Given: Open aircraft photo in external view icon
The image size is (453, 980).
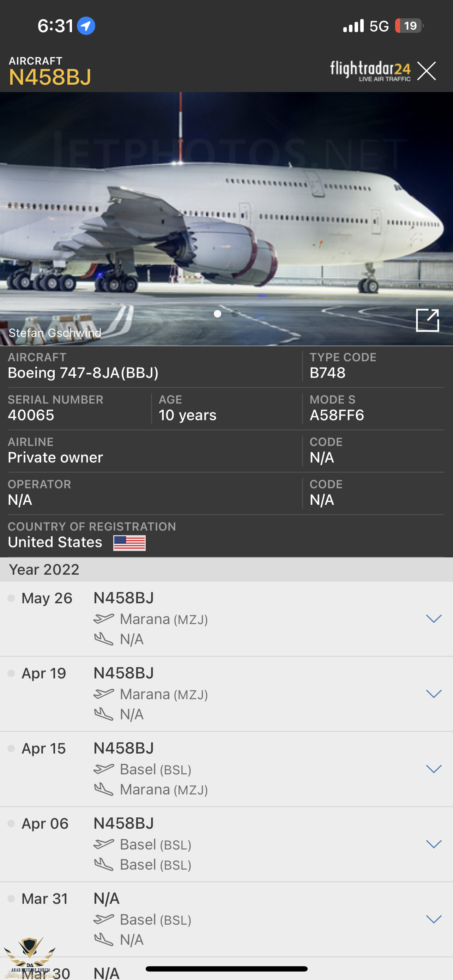Looking at the screenshot, I should (x=427, y=320).
